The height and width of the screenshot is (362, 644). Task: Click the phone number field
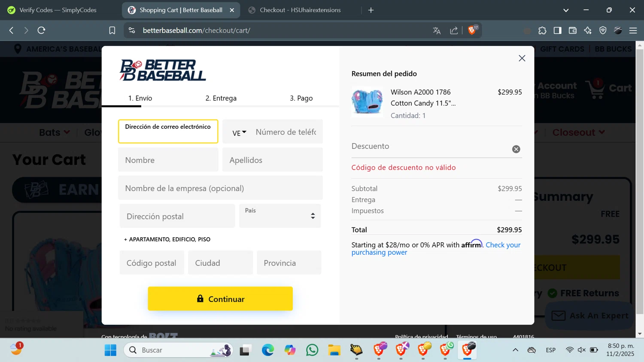(286, 132)
